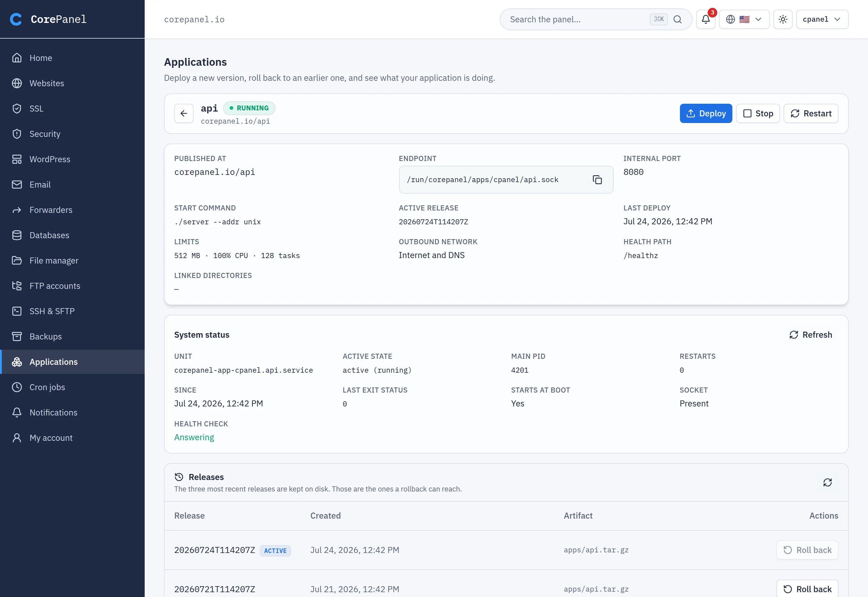Go to My account

pos(72,438)
